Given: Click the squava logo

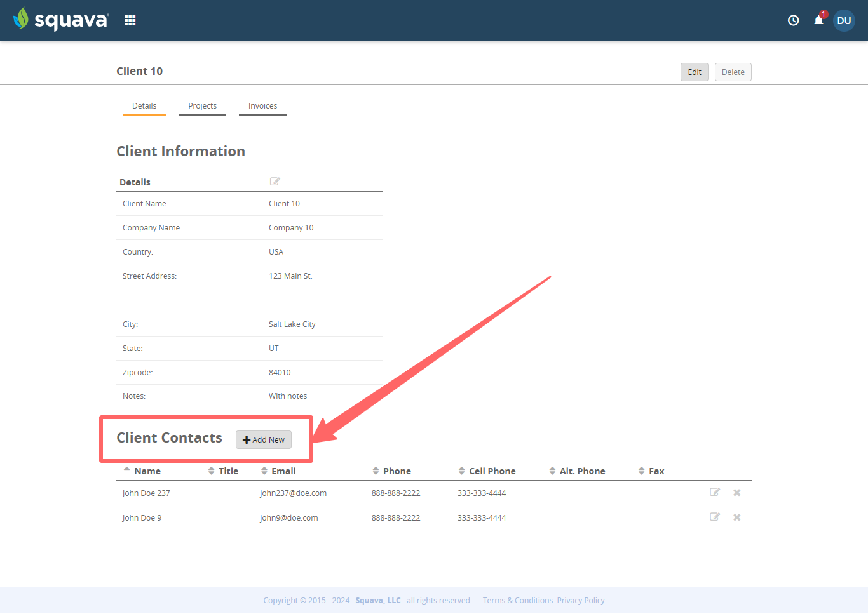Looking at the screenshot, I should tap(60, 20).
